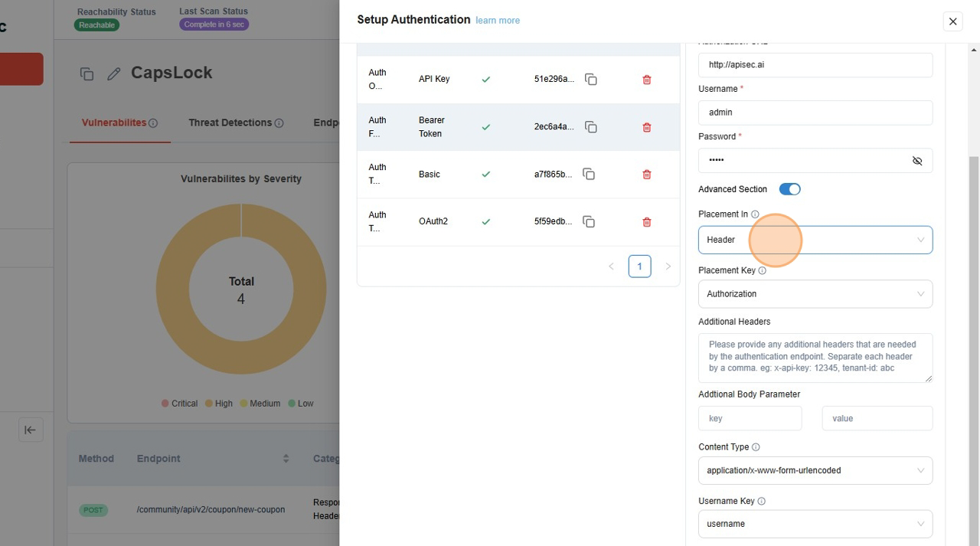Viewport: 980px width, 546px height.
Task: Click the High severity donut chart segment
Action: 172,289
